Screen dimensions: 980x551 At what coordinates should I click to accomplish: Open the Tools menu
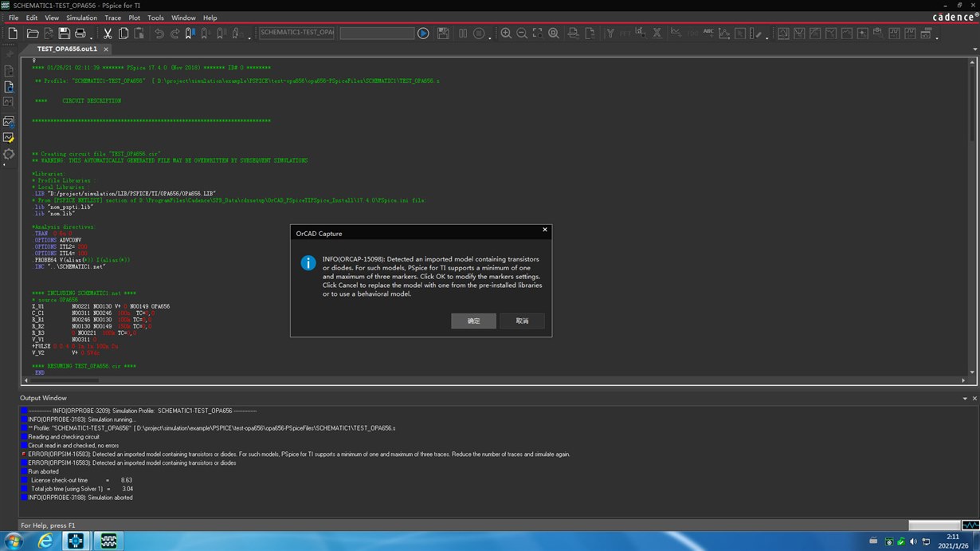point(155,18)
